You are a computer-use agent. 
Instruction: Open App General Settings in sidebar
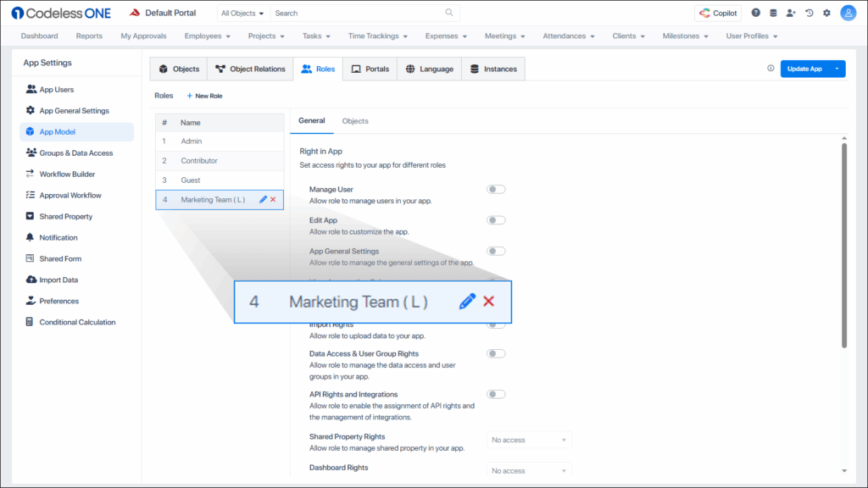pyautogui.click(x=76, y=111)
